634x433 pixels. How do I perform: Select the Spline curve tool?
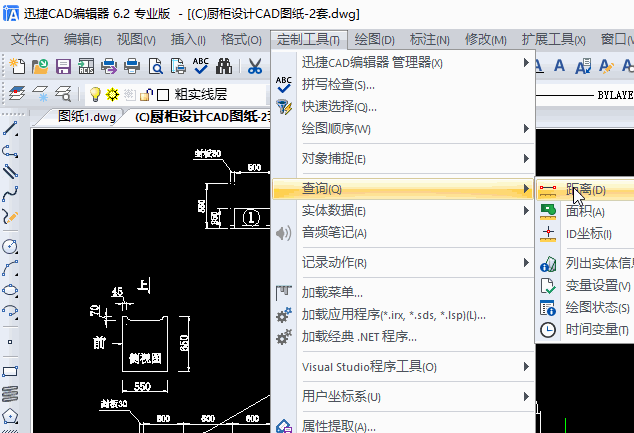pyautogui.click(x=10, y=194)
